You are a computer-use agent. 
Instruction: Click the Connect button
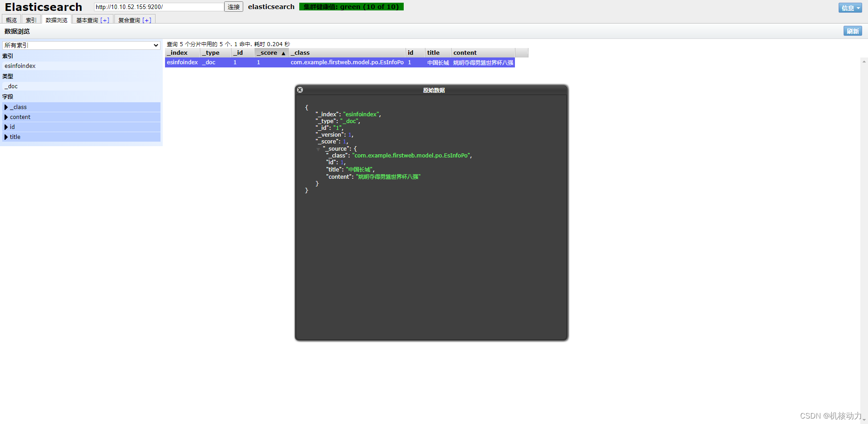[234, 7]
